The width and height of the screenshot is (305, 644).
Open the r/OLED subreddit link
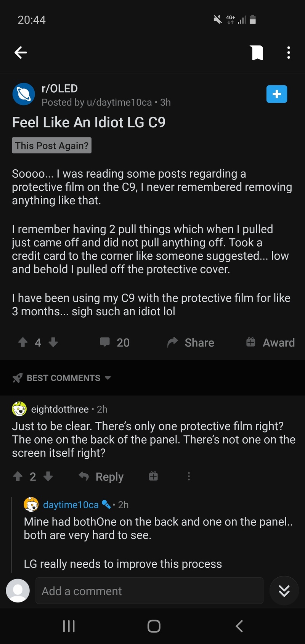pyautogui.click(x=59, y=88)
